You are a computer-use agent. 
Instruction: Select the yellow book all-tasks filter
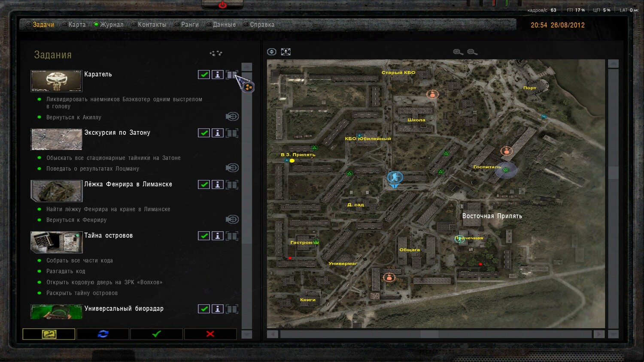[x=49, y=334]
